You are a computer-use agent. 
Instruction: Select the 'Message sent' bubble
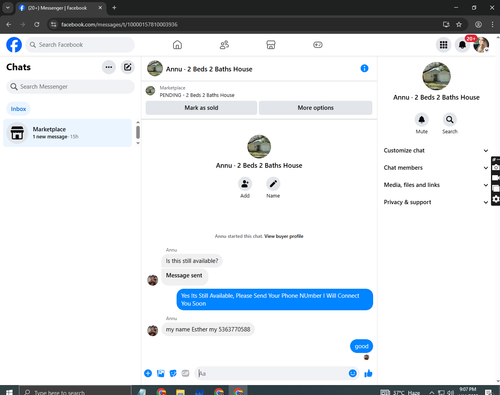[184, 276]
